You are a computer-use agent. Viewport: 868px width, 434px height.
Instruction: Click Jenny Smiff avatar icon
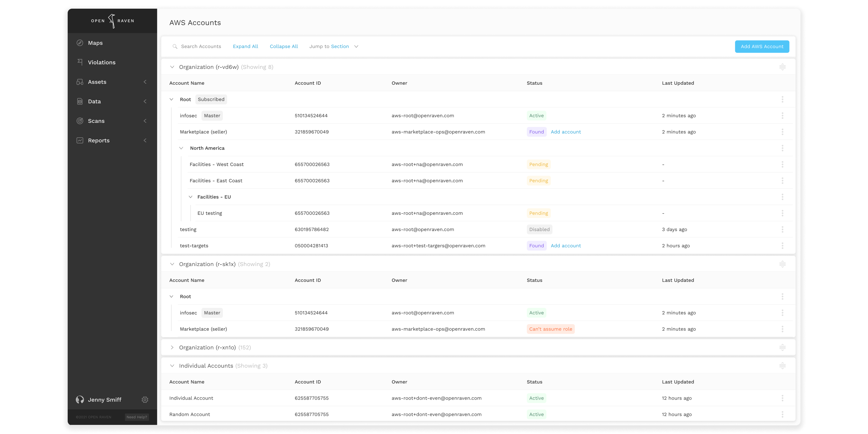coord(80,400)
